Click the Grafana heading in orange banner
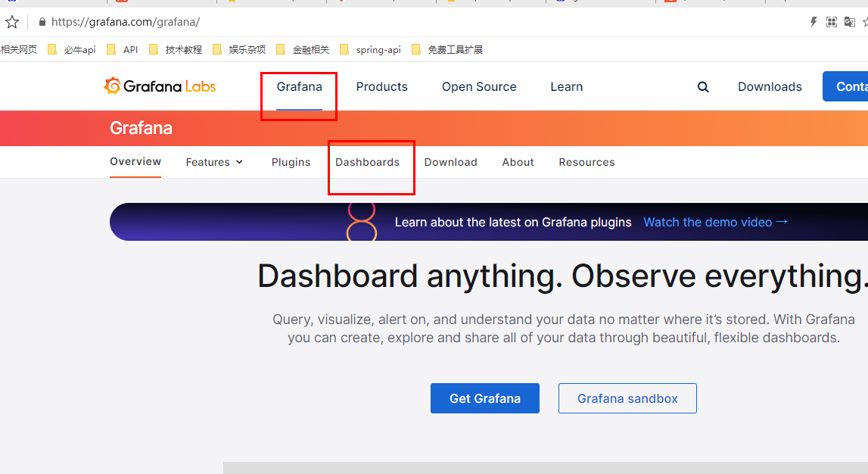Screen dimensions: 868x474 142,128
